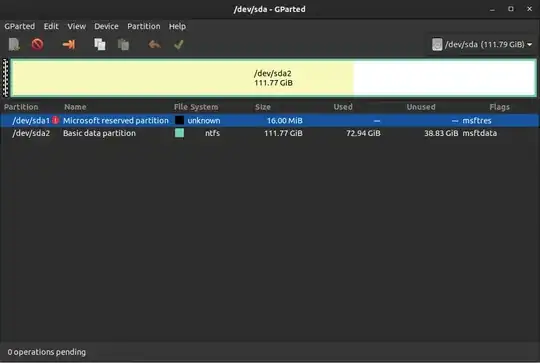Click the 72.94 GiB used value
Screen dimensions: 540x363
(363, 133)
